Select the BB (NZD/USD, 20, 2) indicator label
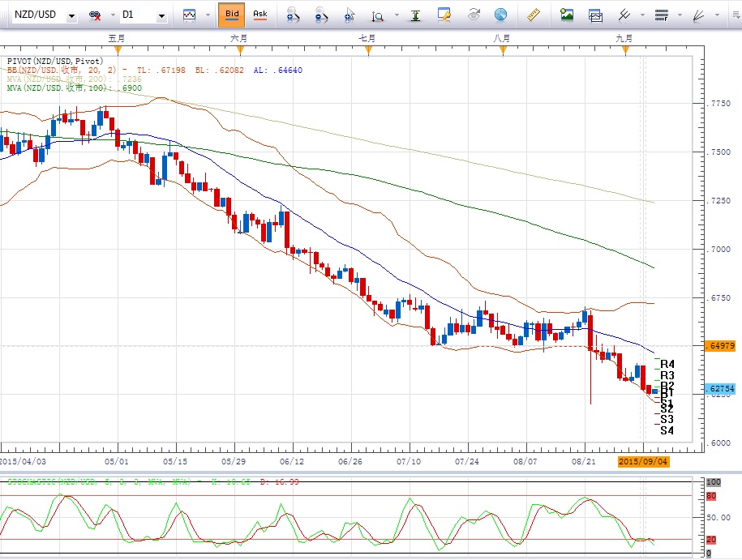The width and height of the screenshot is (742, 560). point(62,70)
